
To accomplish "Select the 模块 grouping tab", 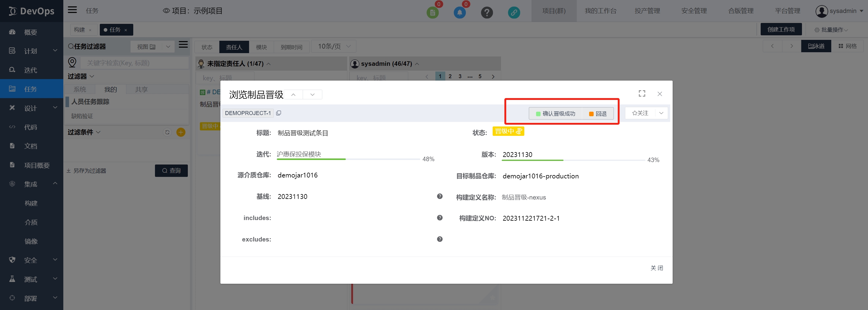I will [261, 47].
